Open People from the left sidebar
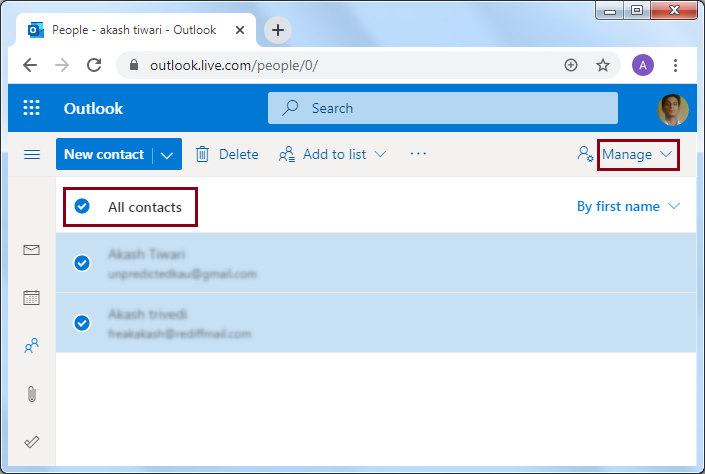The width and height of the screenshot is (705, 474). tap(31, 346)
